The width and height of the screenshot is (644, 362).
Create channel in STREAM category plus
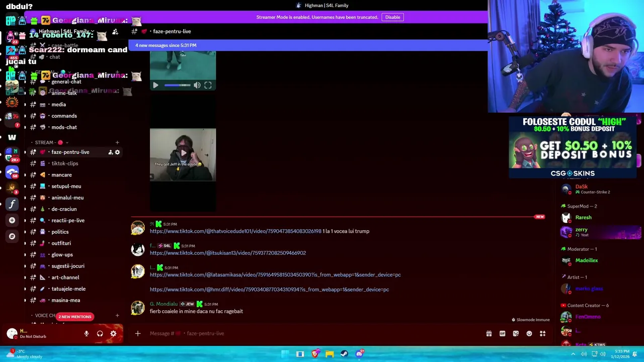(117, 143)
